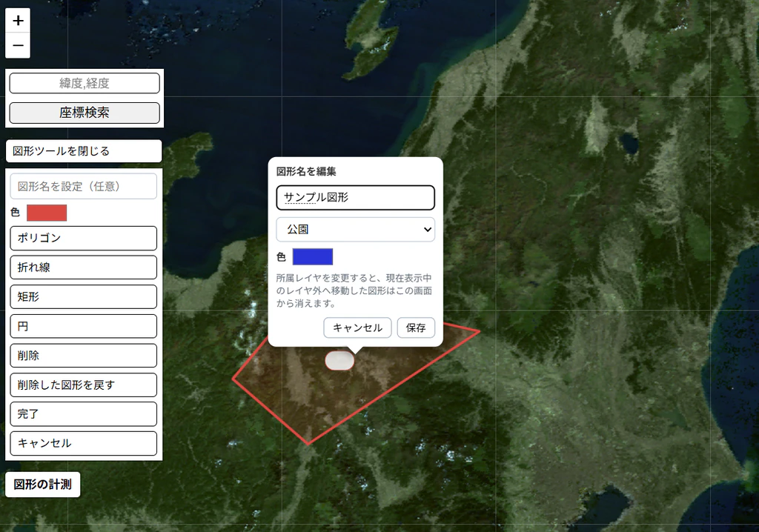Click the 完了 button
This screenshot has width=759, height=532.
pyautogui.click(x=83, y=414)
